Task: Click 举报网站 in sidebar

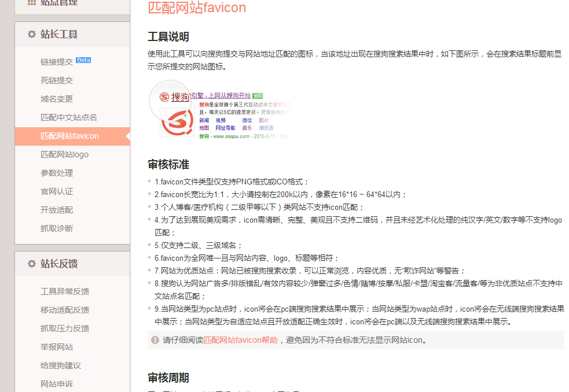Action: click(57, 347)
